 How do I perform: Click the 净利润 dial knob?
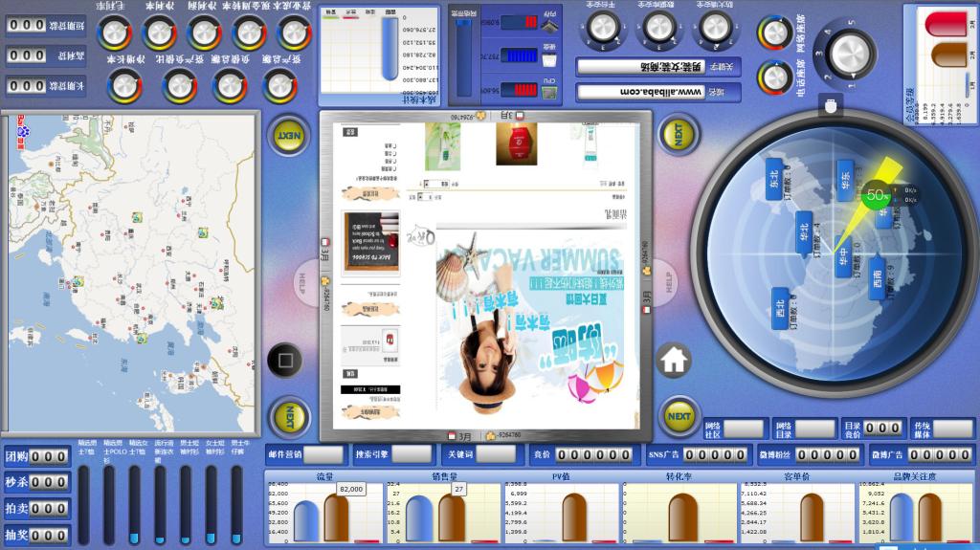205,33
